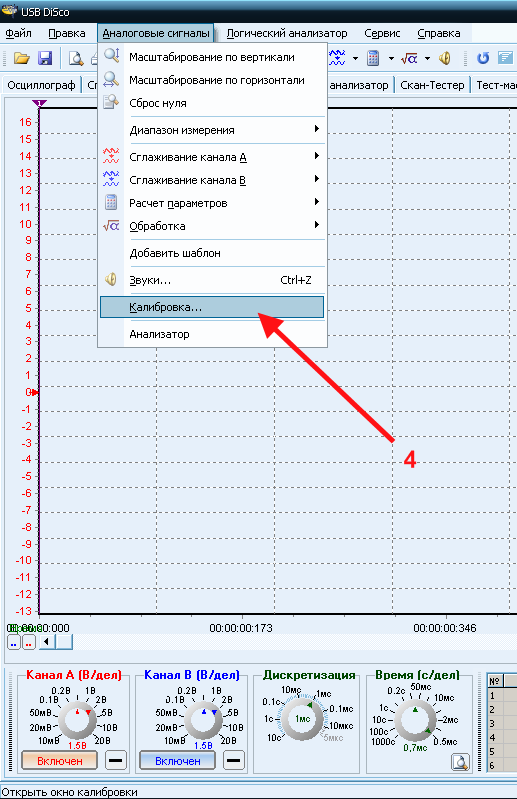This screenshot has width=517, height=799.
Task: Select Анализатор from the menu
Action: click(212, 334)
